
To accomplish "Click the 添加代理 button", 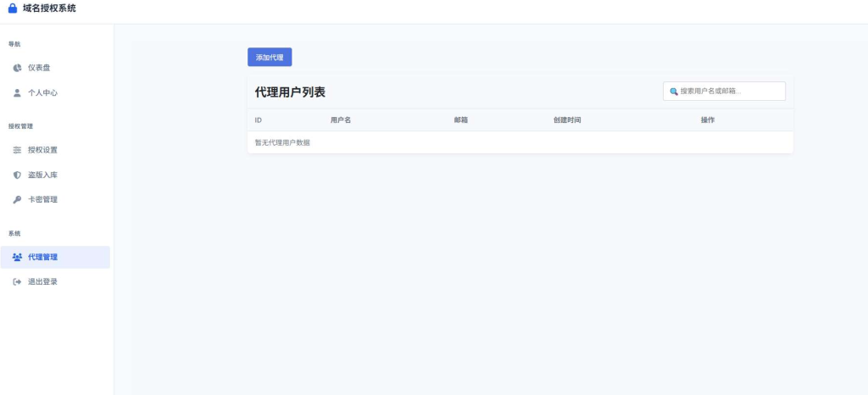I will pyautogui.click(x=270, y=57).
